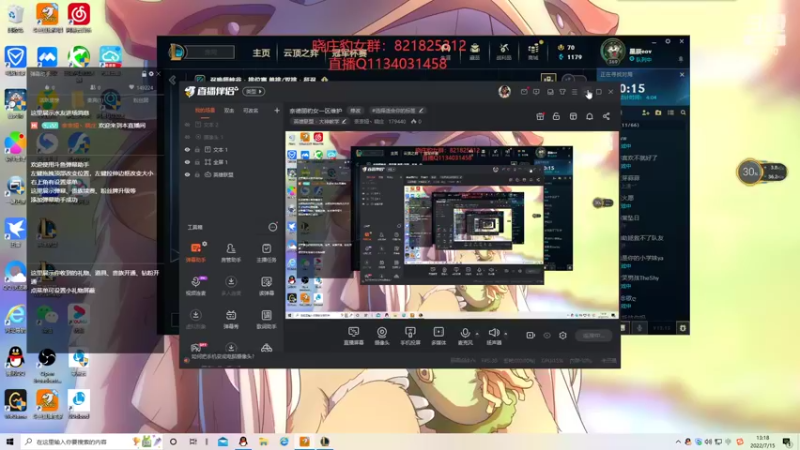Screen dimensions: 800x450
Task: Open the share icon in the companion header
Action: (606, 116)
